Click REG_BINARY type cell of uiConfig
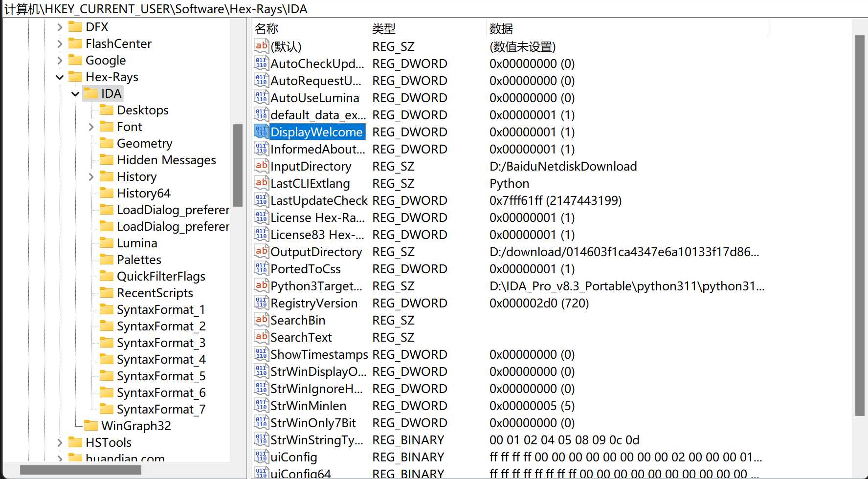Screen dimensions: 868x479 (x=408, y=457)
